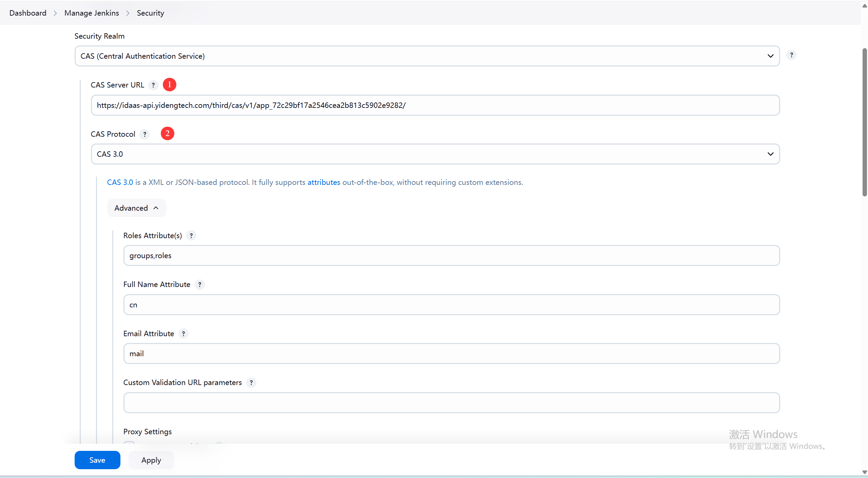Go to Manage Jenkins breadcrumb

click(92, 13)
